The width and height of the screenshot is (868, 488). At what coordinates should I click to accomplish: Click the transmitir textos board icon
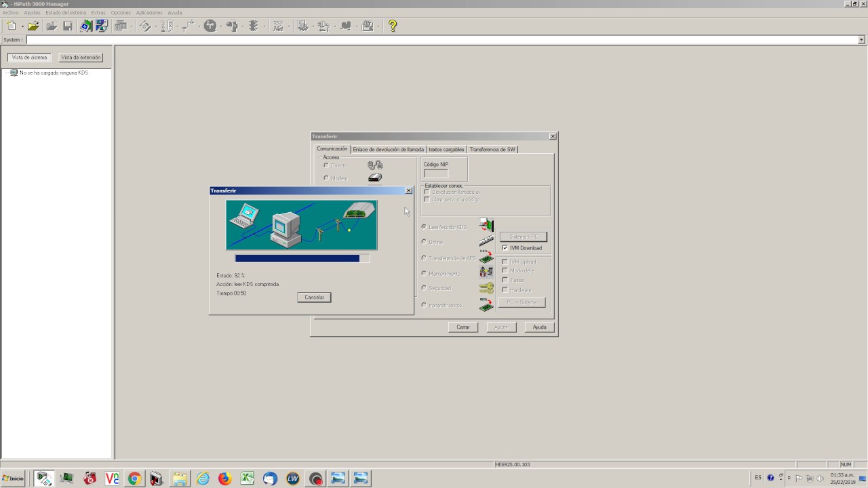pyautogui.click(x=486, y=305)
